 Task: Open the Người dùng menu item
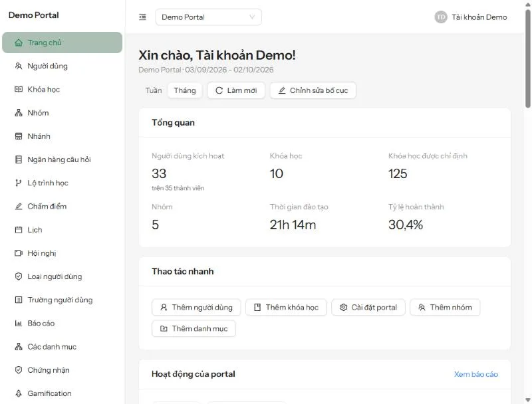(62, 66)
